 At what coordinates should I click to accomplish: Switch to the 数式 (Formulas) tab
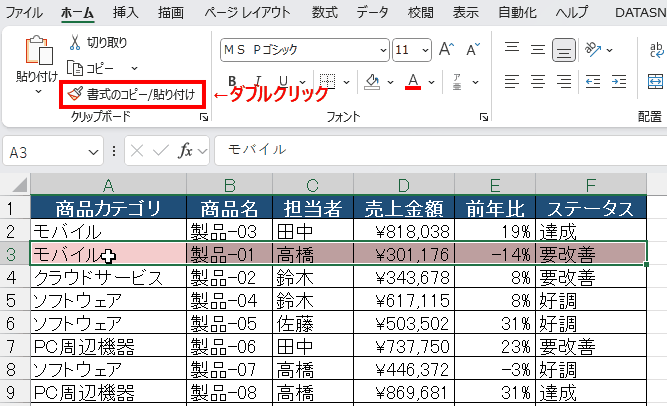[325, 12]
